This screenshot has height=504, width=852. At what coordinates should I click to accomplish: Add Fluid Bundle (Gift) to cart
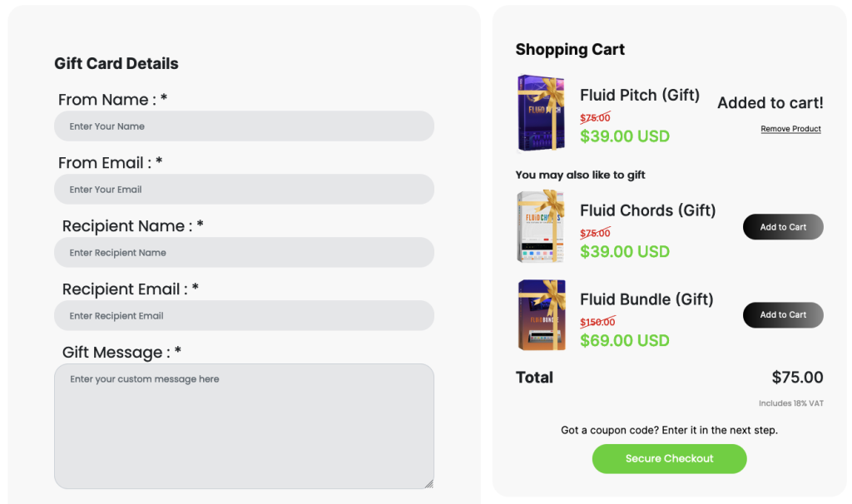(783, 315)
